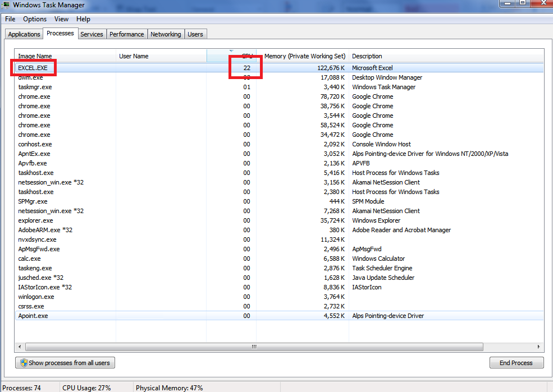The image size is (553, 392).
Task: Switch to the Users tab
Action: click(x=195, y=34)
